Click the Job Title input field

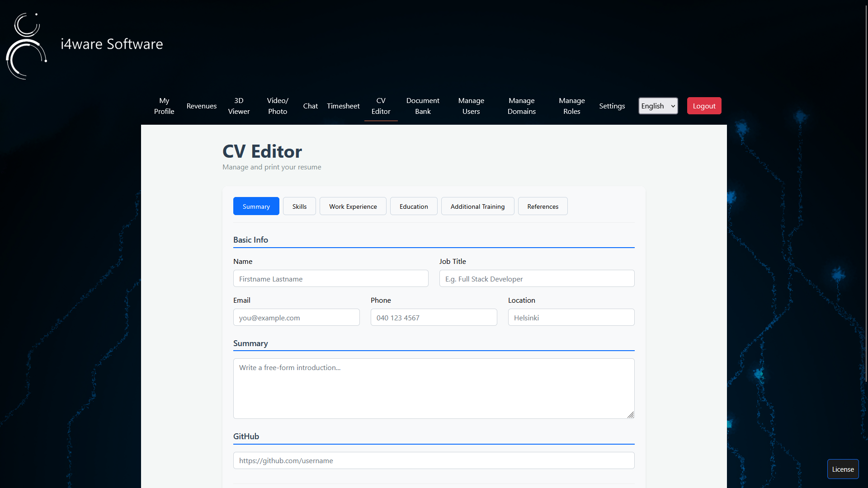click(x=537, y=278)
